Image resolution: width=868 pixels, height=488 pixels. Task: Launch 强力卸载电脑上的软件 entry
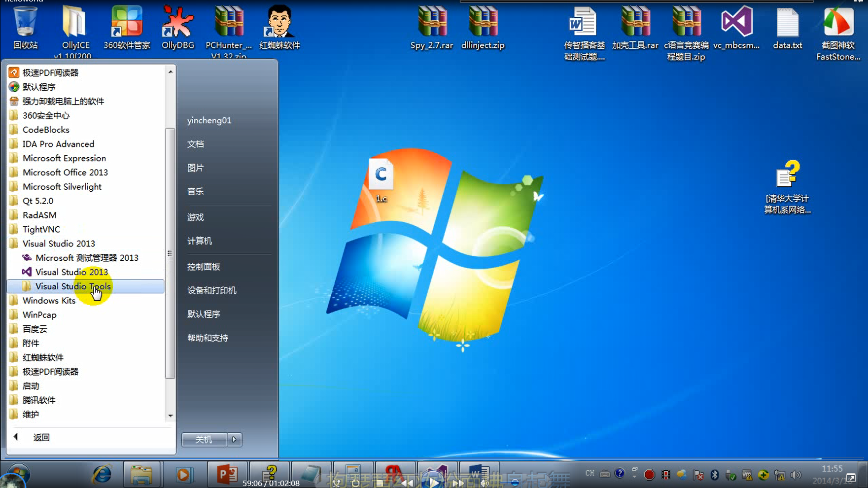tap(86, 101)
